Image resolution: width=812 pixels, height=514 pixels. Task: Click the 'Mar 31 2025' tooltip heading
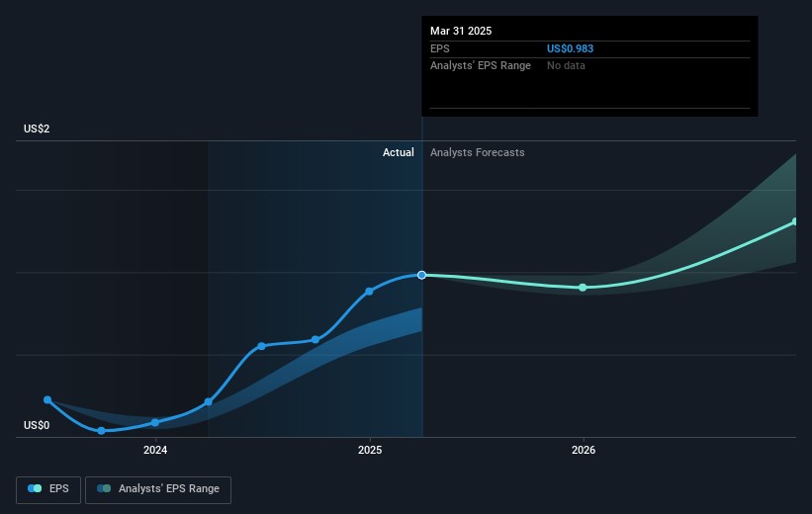point(461,31)
